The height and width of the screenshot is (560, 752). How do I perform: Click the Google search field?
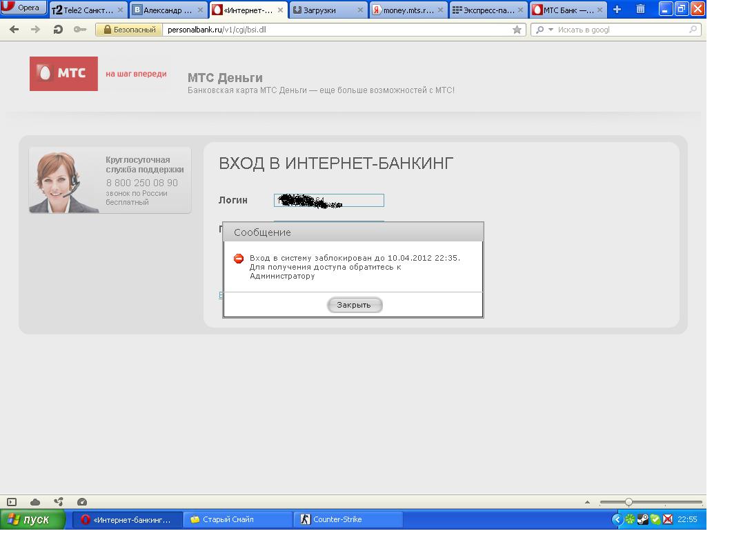(621, 30)
